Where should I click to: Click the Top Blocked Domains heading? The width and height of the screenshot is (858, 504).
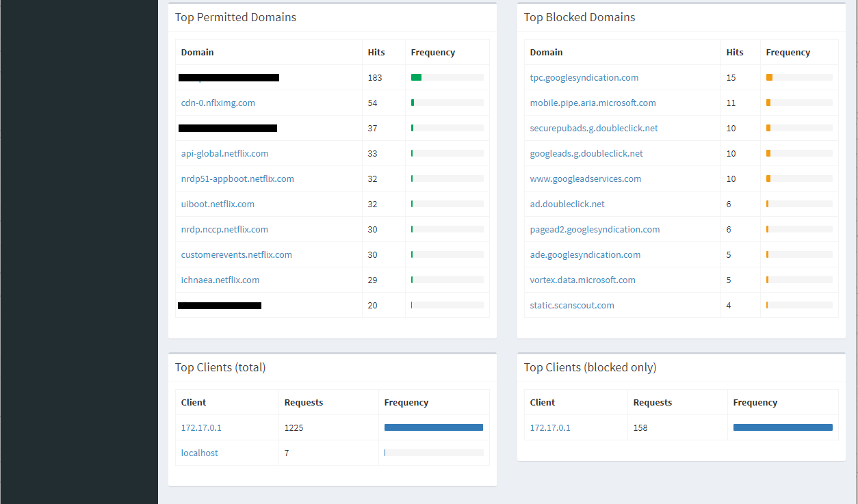pos(580,17)
